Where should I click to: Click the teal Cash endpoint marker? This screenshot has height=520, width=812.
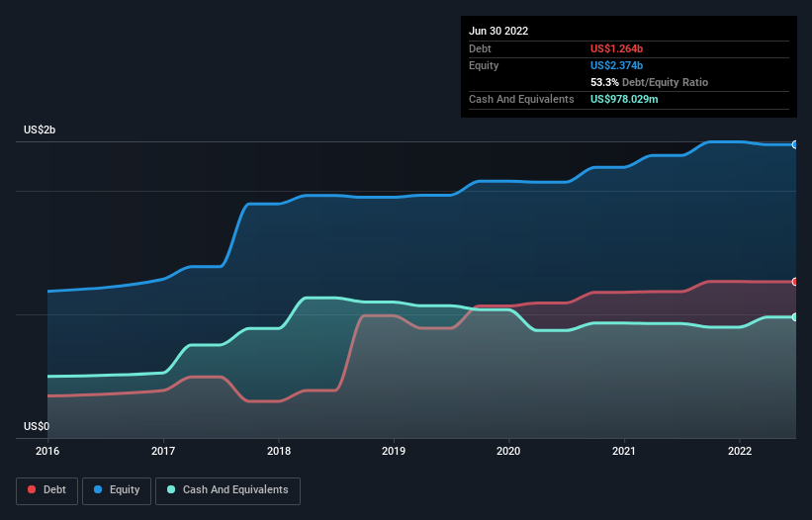[x=795, y=317]
